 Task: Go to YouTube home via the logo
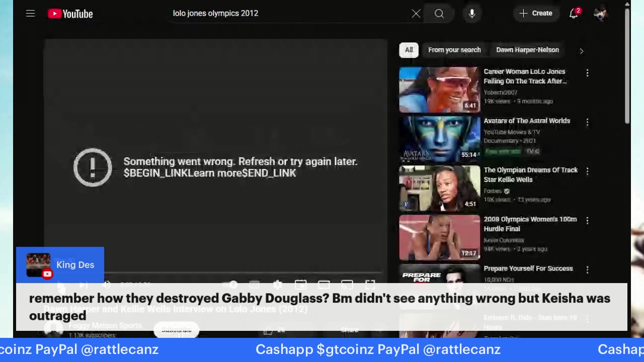[70, 14]
